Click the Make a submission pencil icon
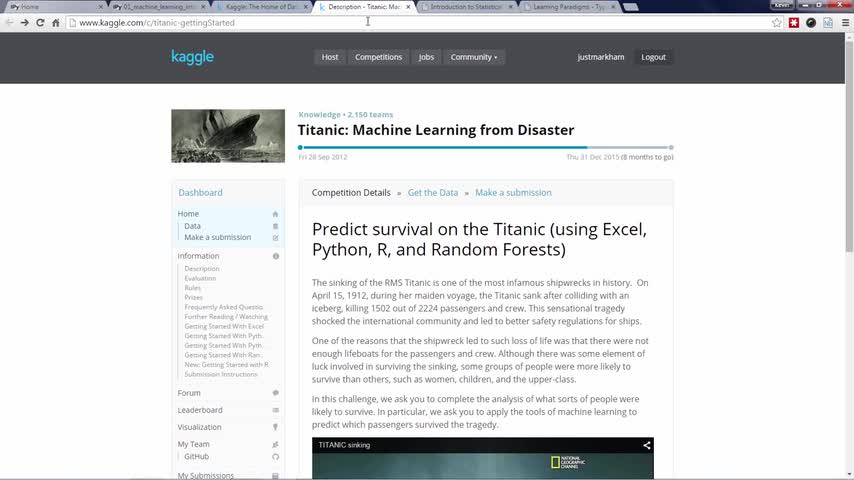 [275, 238]
